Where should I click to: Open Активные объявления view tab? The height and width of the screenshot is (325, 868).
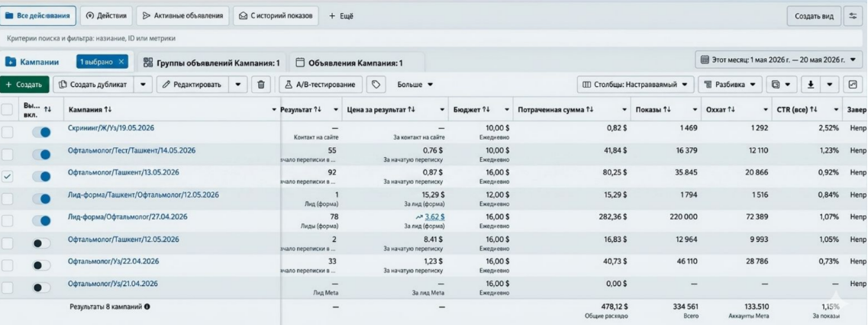click(x=182, y=16)
